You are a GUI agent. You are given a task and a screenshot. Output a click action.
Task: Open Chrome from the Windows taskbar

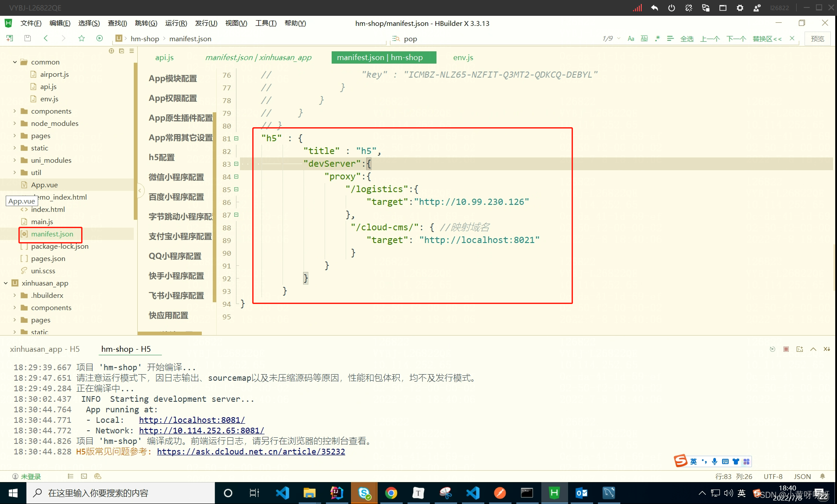click(x=391, y=493)
